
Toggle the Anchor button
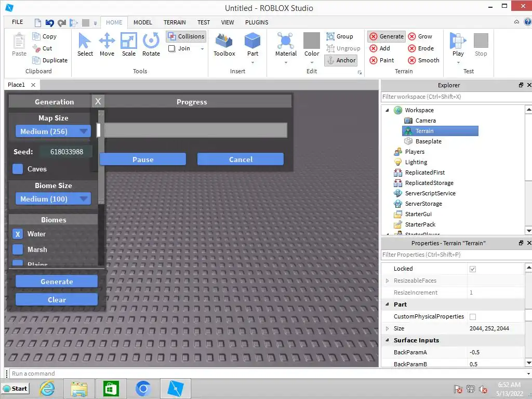tap(341, 60)
